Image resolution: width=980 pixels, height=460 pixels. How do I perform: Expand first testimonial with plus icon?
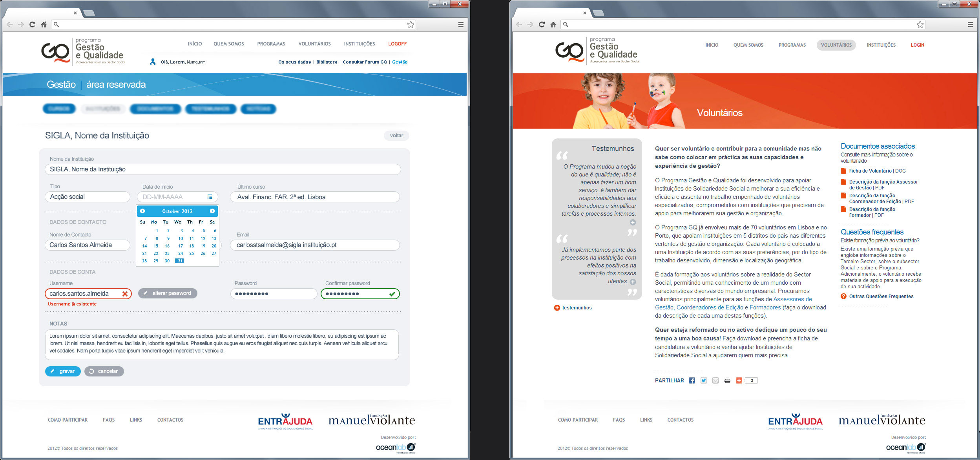tap(633, 222)
